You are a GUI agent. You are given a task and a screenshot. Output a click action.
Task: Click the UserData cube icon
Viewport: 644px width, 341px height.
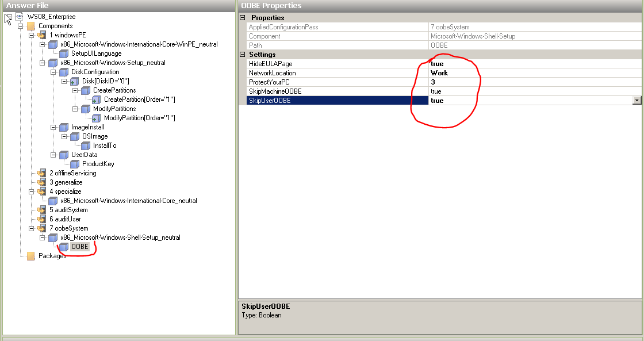tap(64, 155)
